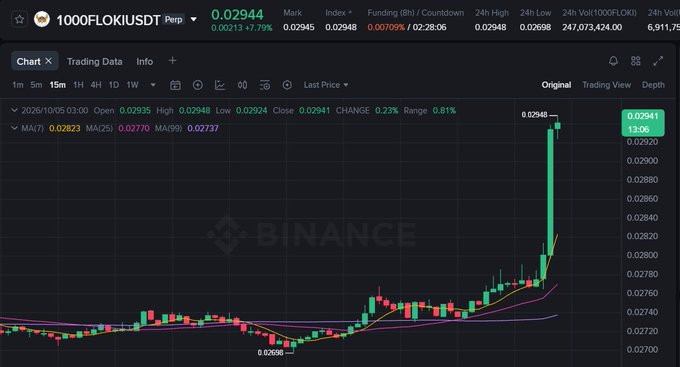Viewport: 680px width, 367px height.
Task: Expand more time intervals dropdown
Action: [153, 85]
